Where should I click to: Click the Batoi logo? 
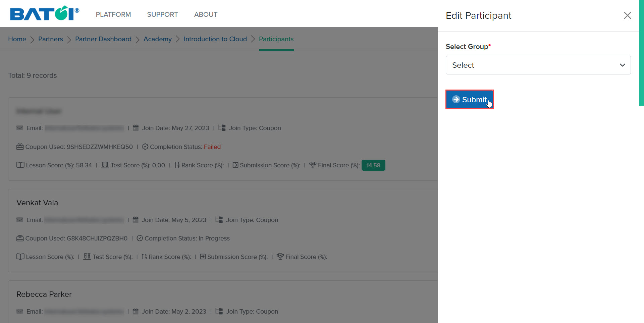pyautogui.click(x=44, y=14)
